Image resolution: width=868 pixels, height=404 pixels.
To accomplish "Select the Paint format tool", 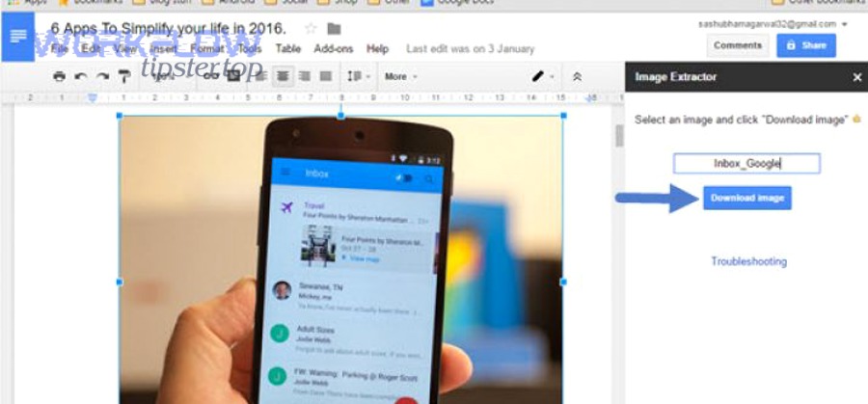I will (124, 76).
